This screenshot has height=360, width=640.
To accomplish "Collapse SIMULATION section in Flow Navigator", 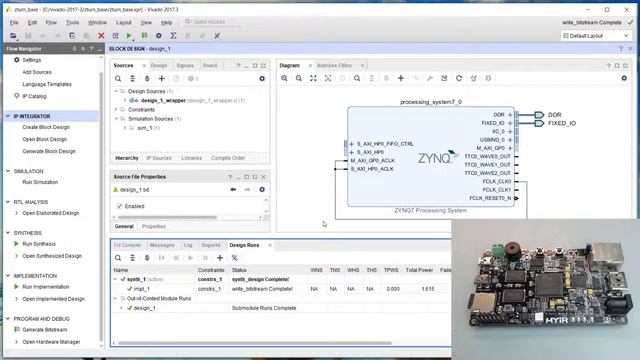I will pyautogui.click(x=8, y=171).
